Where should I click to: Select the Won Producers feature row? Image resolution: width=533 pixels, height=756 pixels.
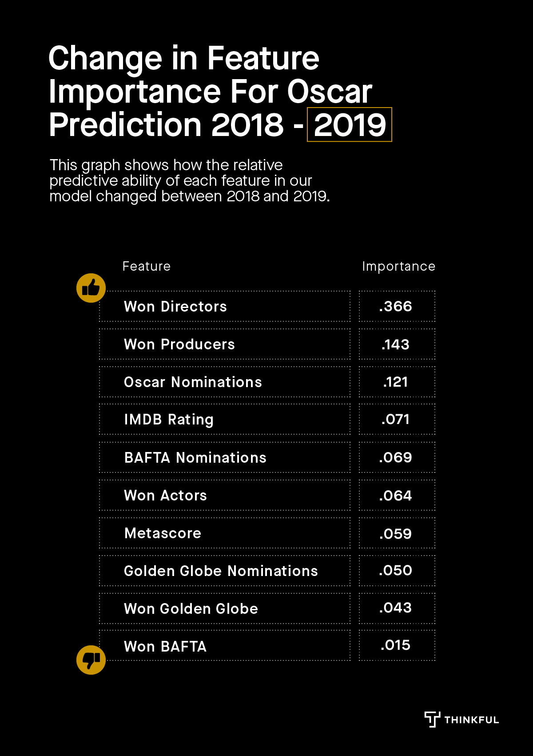225,344
